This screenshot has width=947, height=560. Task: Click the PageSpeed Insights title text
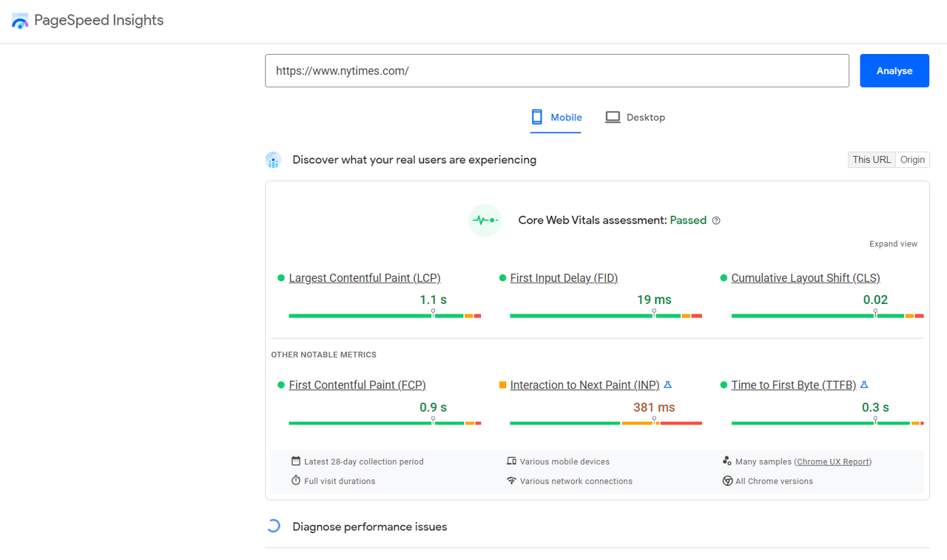98,21
